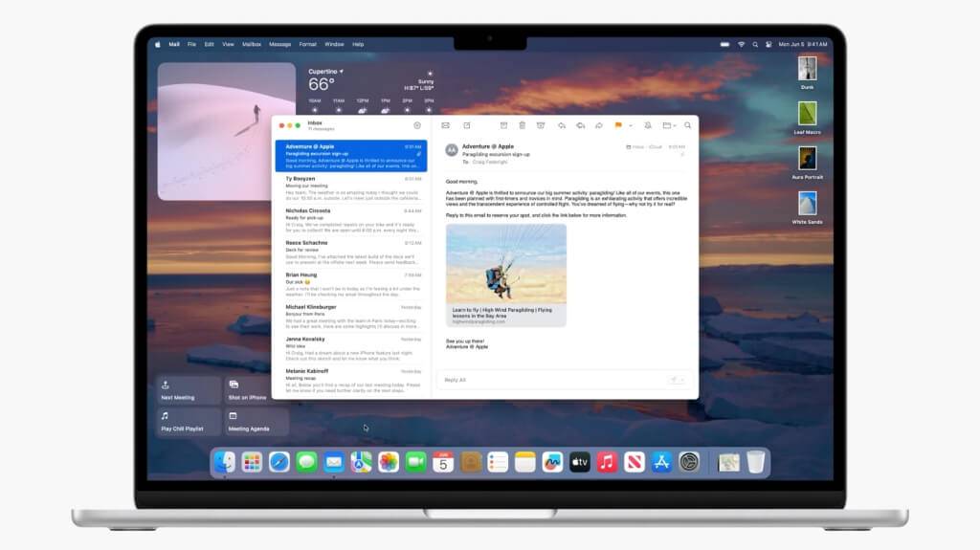Delete the message using the trash icon
Viewport: 980px width, 550px height.
tap(522, 125)
